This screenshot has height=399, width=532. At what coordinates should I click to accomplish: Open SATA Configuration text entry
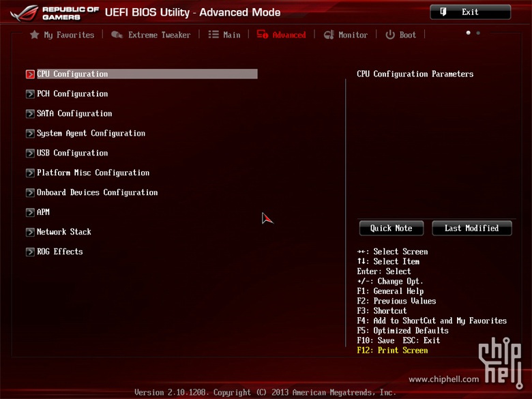(74, 113)
